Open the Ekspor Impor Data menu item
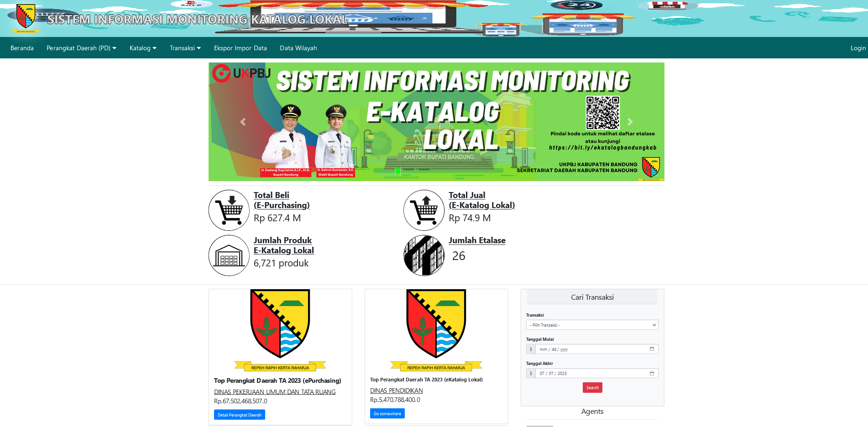Viewport: 868px width, 427px height. pos(240,48)
